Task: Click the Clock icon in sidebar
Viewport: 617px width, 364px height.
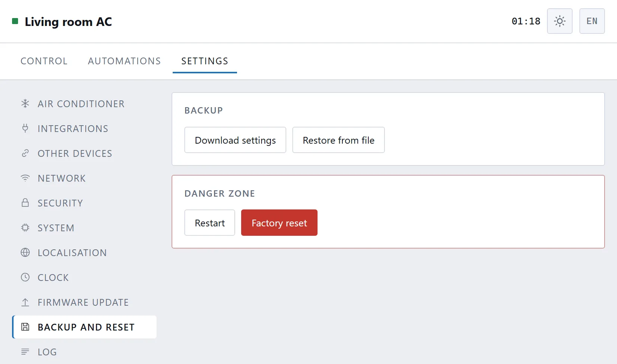Action: click(x=25, y=278)
